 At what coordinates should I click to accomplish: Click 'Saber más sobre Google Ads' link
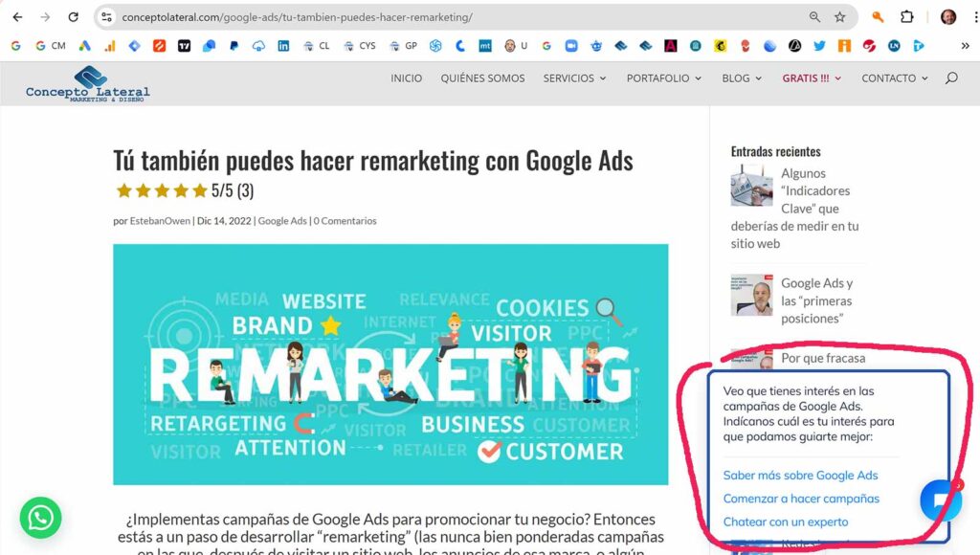tap(800, 475)
